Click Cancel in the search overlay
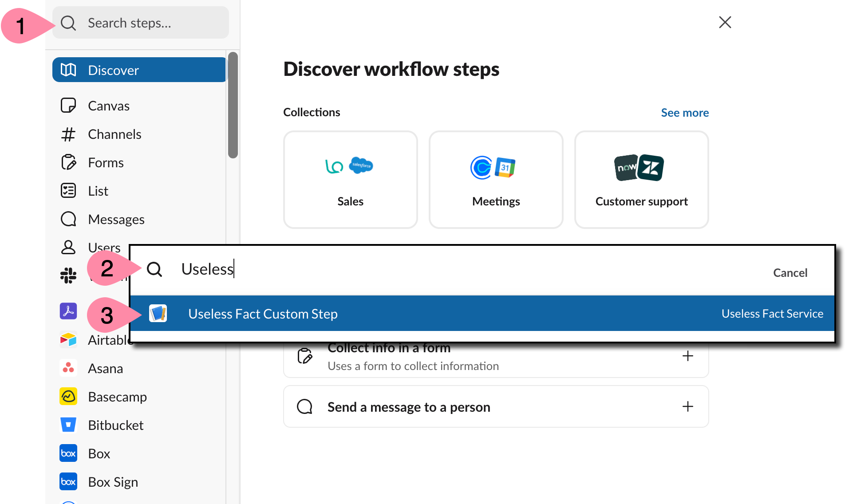The width and height of the screenshot is (845, 504). click(790, 273)
